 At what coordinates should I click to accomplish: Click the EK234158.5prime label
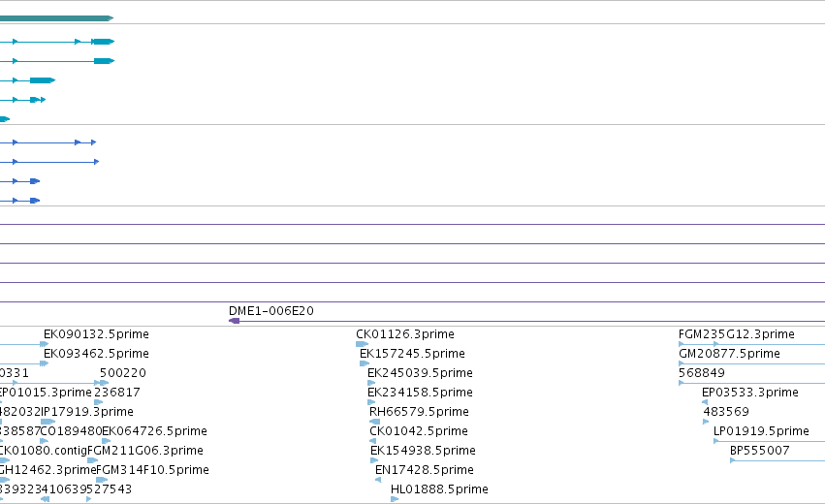[420, 393]
